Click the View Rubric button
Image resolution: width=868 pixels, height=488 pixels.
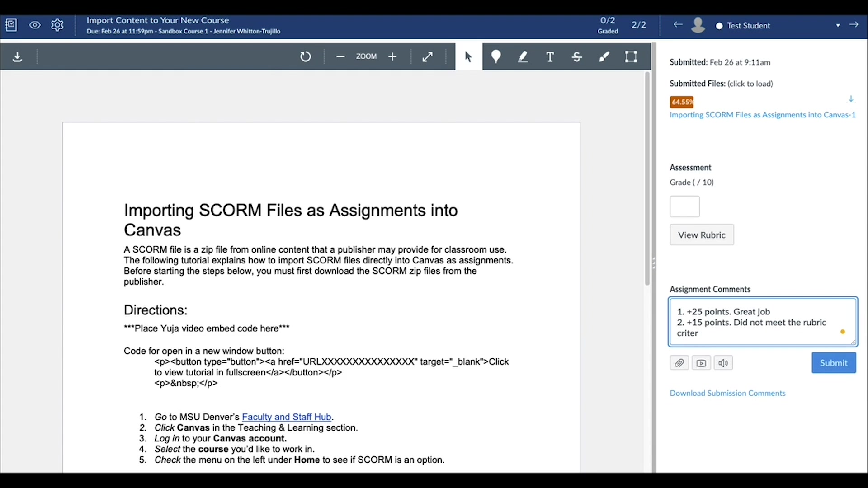[x=702, y=235]
